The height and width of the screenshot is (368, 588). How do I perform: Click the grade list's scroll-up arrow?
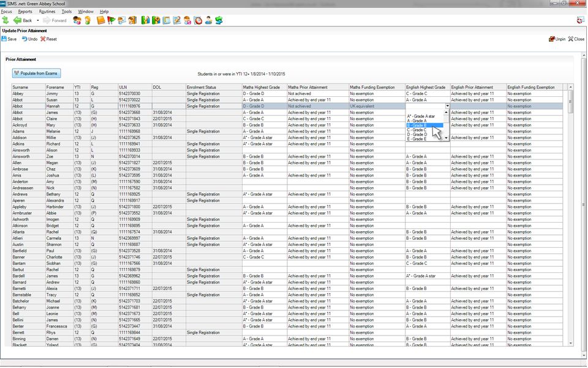click(x=447, y=112)
